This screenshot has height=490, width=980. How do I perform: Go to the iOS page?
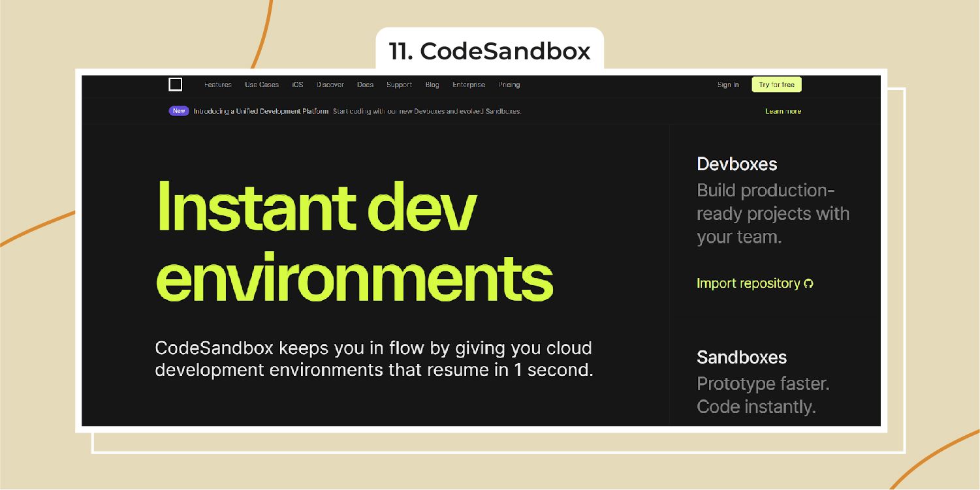pos(298,85)
